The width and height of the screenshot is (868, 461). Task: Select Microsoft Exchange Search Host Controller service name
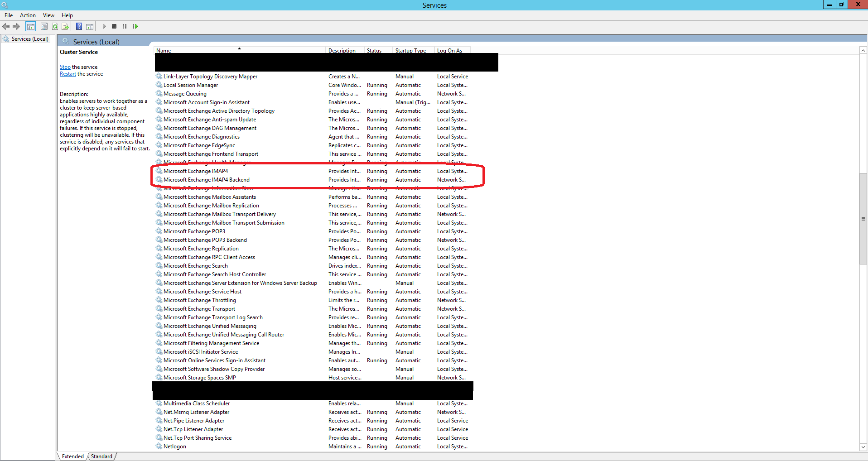215,274
